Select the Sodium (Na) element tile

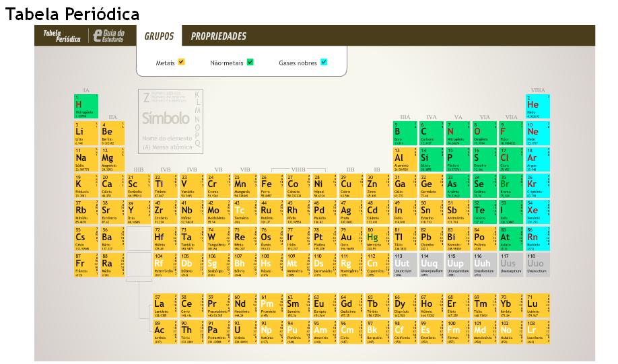[86, 159]
